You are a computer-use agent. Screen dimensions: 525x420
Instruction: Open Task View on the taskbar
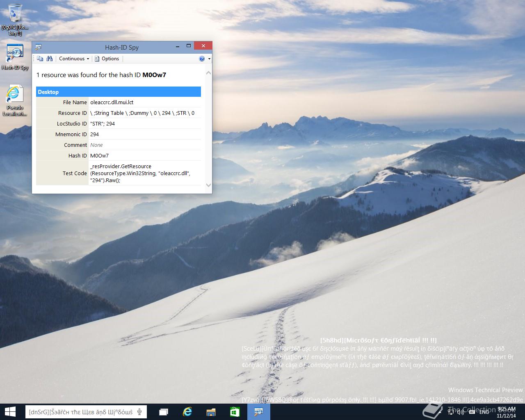164,412
